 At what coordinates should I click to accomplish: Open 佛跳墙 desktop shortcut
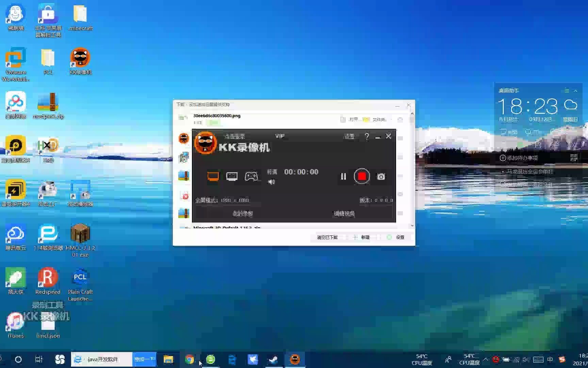(x=16, y=17)
